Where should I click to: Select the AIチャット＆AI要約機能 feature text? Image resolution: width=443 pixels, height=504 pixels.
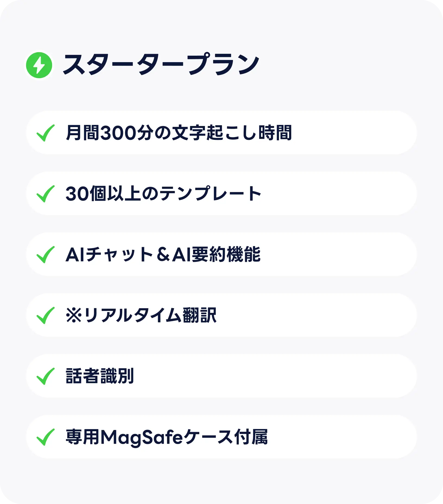click(x=163, y=254)
